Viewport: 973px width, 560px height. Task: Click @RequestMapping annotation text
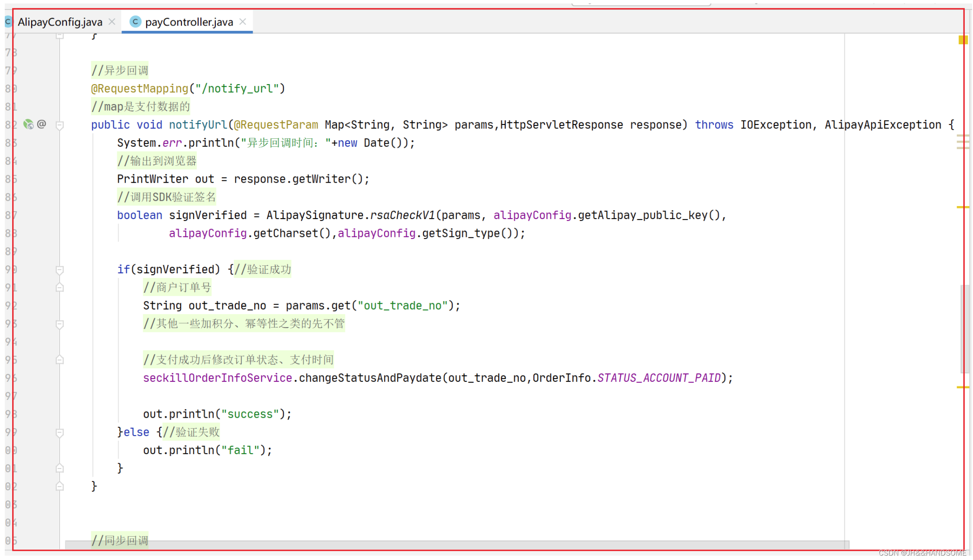tap(140, 88)
